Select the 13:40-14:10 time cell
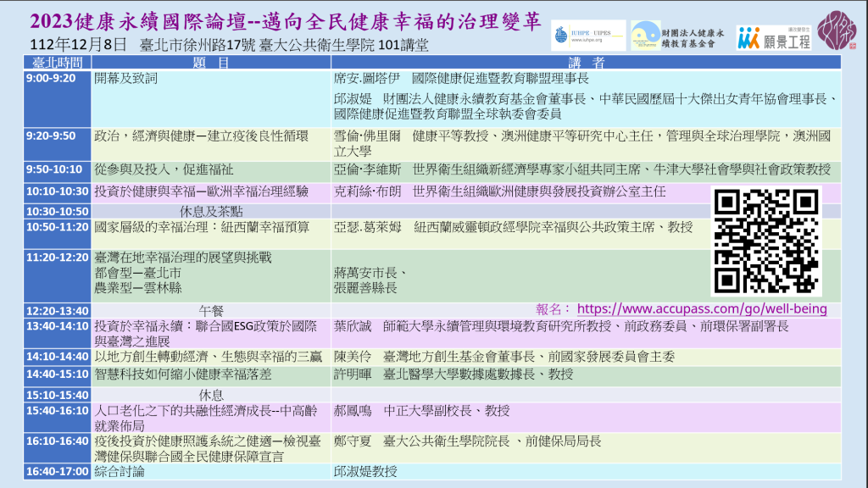The height and width of the screenshot is (488, 868). click(x=57, y=333)
